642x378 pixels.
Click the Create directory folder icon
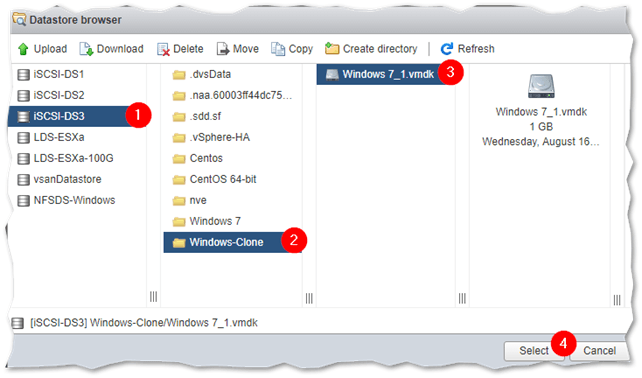332,49
